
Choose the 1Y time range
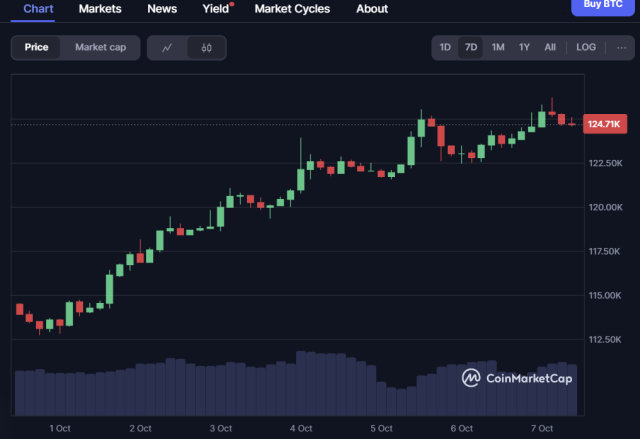524,47
